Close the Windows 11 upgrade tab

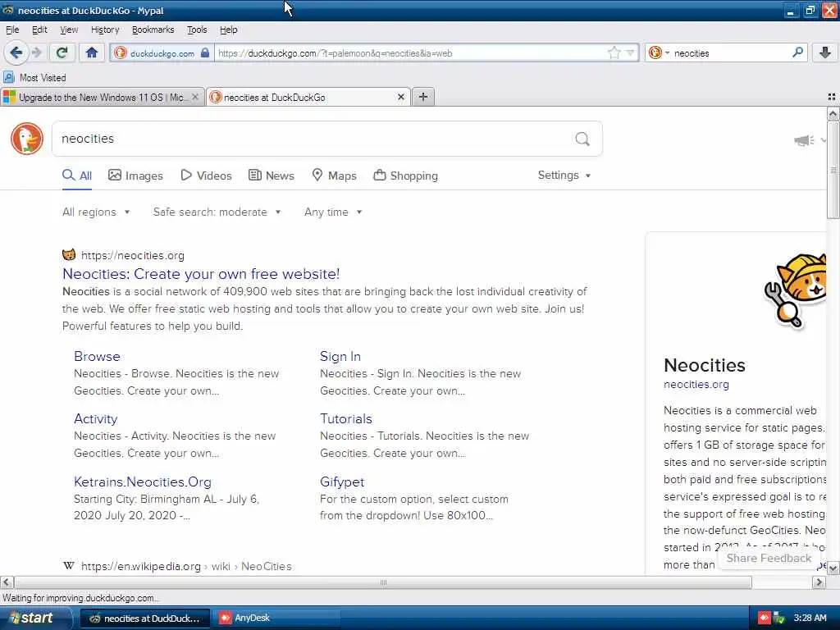point(195,97)
